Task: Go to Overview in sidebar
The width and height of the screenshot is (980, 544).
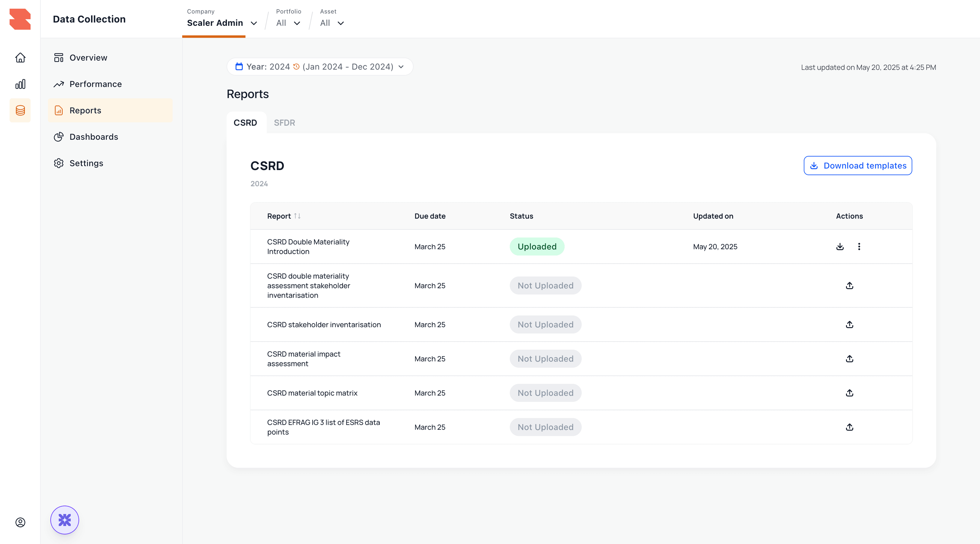Action: (x=110, y=58)
